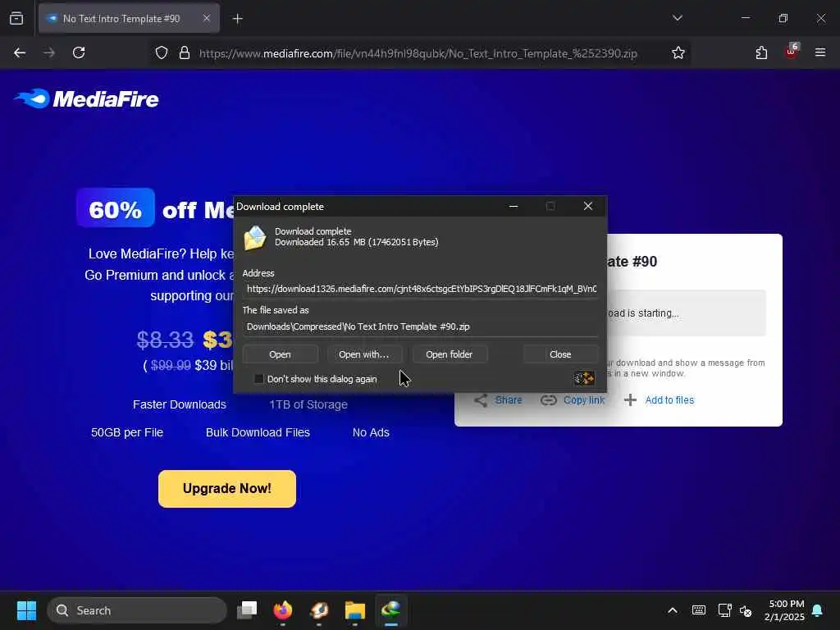Reload the page
Screen dimensions: 840x630
[79, 52]
